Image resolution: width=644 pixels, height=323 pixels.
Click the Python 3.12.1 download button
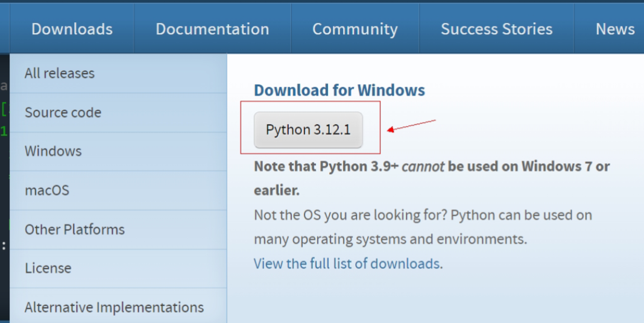[x=308, y=130]
